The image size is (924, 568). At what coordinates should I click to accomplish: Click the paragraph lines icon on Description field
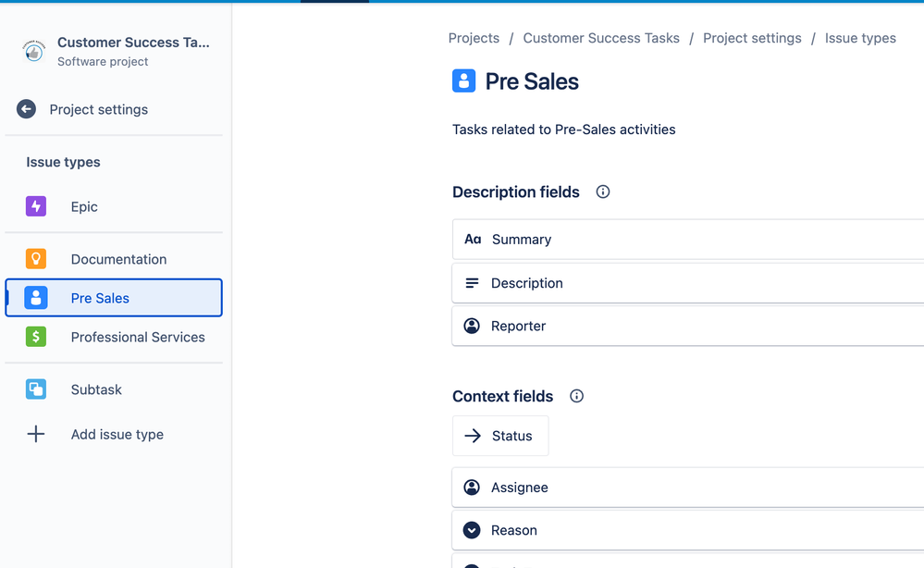click(x=472, y=283)
